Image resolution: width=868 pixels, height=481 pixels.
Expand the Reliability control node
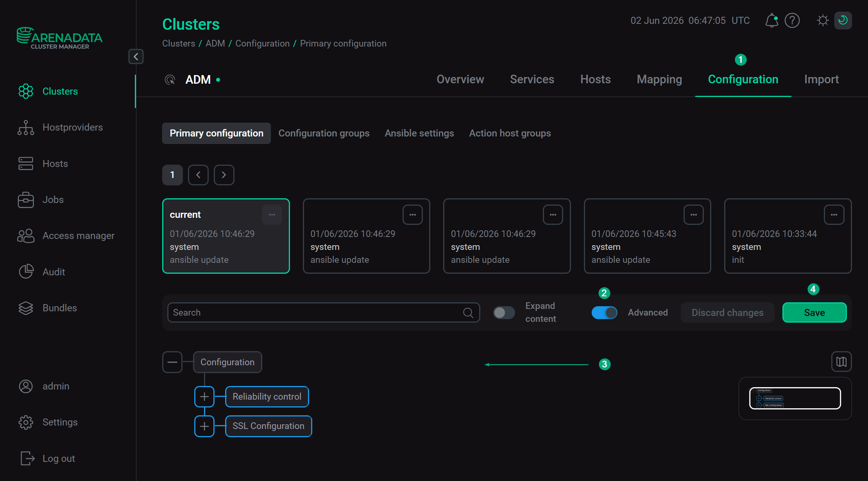(204, 397)
